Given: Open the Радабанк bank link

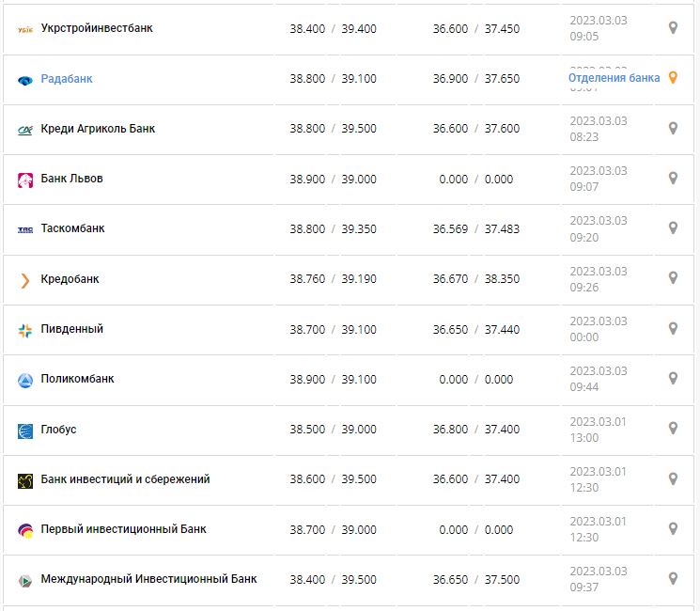Looking at the screenshot, I should pos(67,79).
